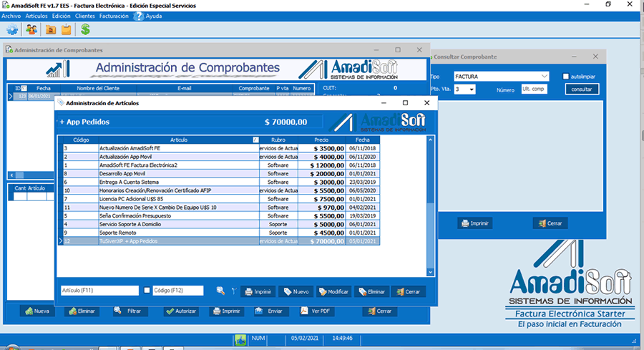Click the magnifier search icon in Administración de Artículos
Image resolution: width=644 pixels, height=350 pixels.
pos(220,291)
